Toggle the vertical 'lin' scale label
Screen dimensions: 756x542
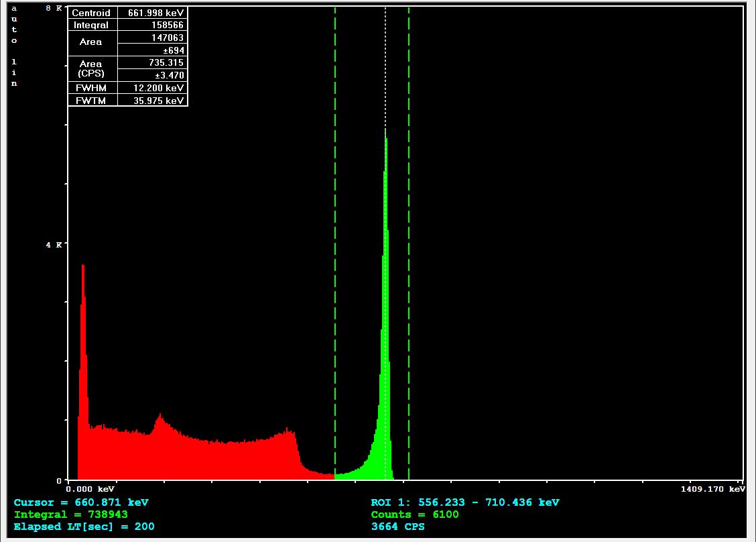pos(14,72)
